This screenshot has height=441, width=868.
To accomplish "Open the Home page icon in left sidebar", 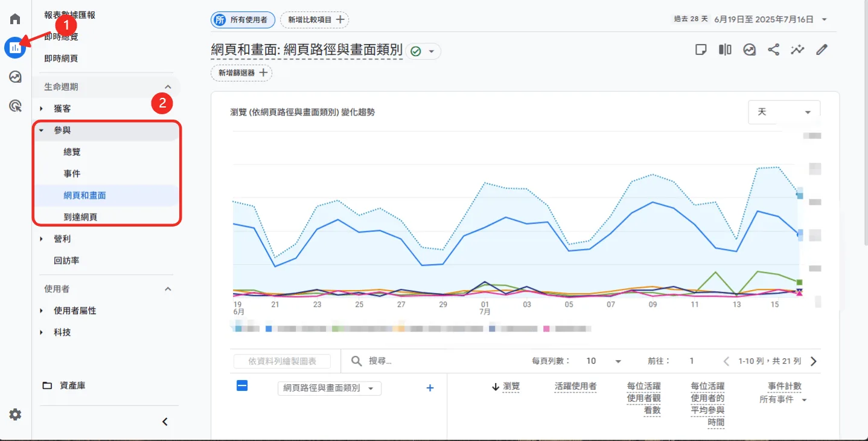I will [14, 18].
